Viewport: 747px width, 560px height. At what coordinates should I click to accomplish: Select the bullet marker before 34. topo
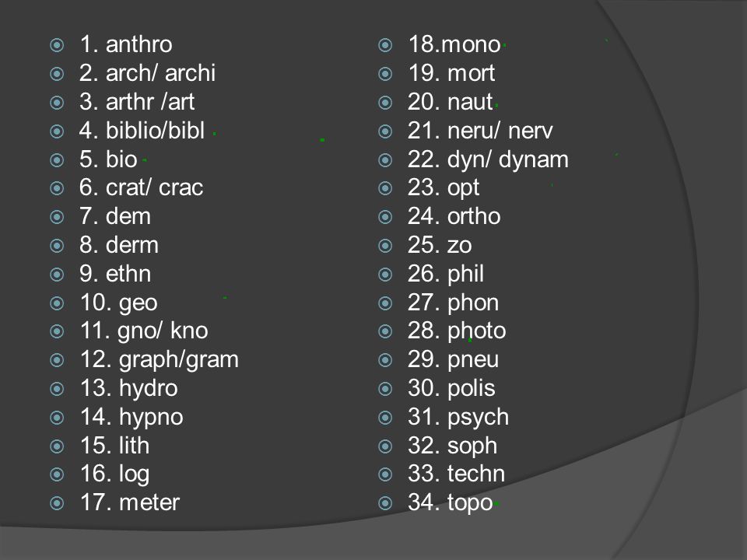point(385,503)
